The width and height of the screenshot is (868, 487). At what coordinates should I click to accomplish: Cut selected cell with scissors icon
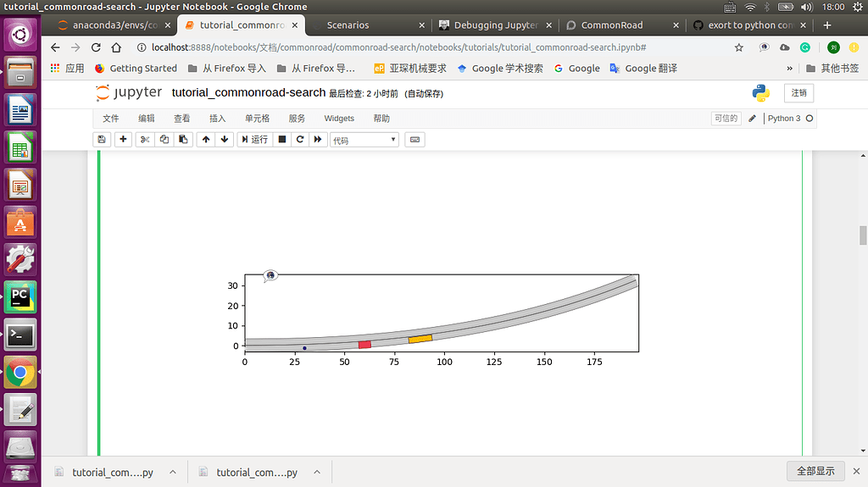[145, 140]
